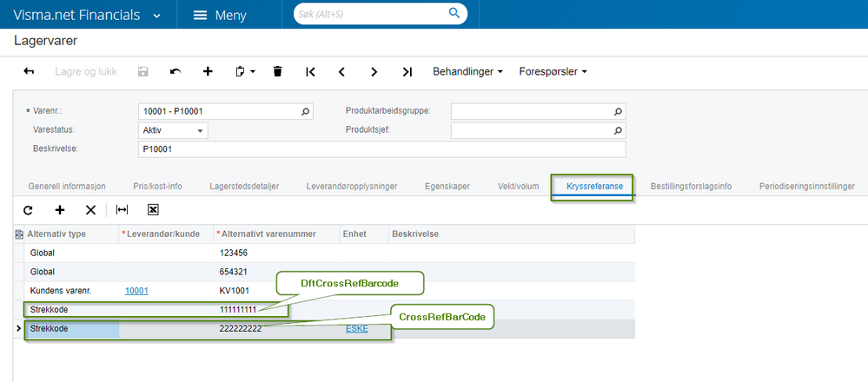Click the delete trash can icon
Image resolution: width=868 pixels, height=382 pixels.
[277, 71]
